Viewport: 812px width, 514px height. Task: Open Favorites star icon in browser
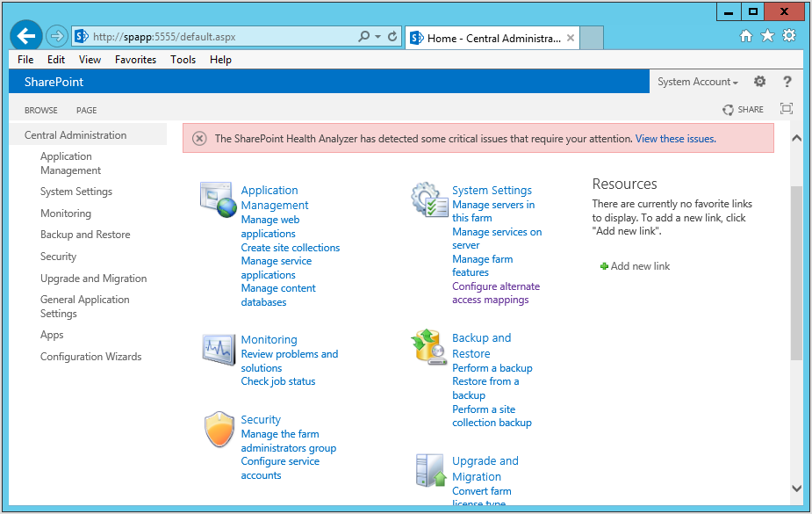(767, 36)
